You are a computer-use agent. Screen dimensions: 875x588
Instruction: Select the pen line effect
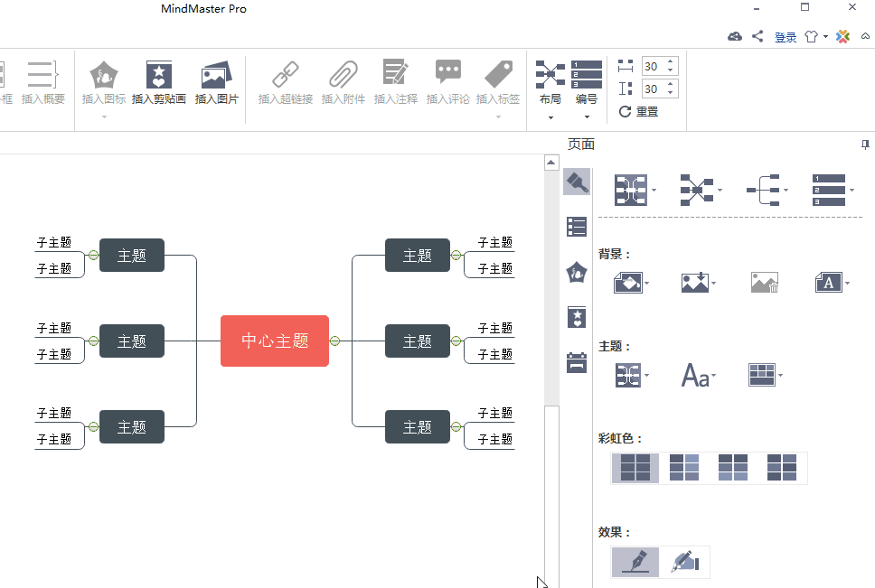click(635, 562)
